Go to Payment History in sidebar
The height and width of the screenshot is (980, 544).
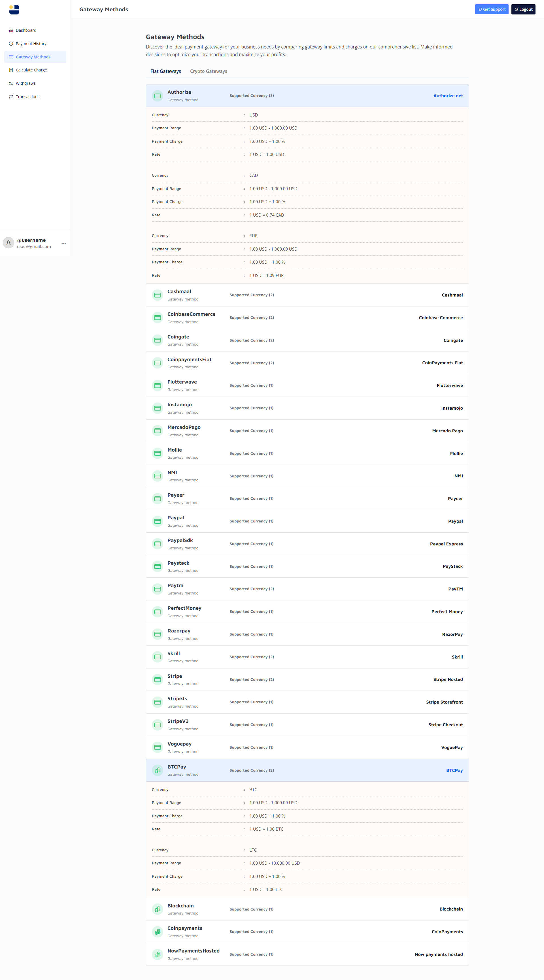coord(35,44)
